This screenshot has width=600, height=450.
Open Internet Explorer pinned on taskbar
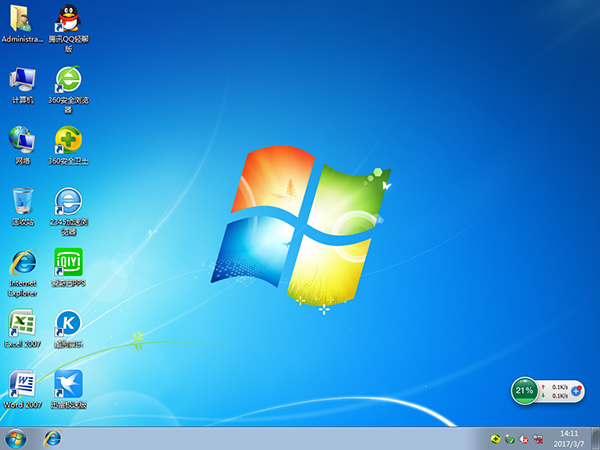(52, 438)
